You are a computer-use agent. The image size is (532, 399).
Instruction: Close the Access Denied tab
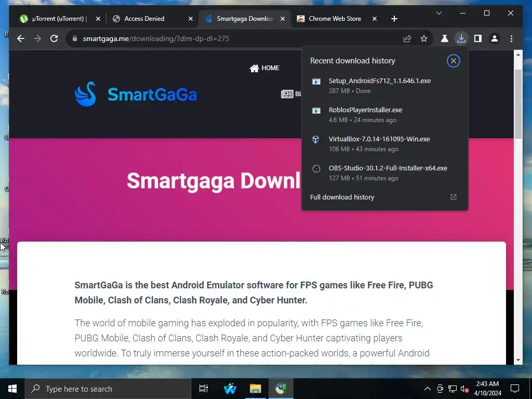(x=190, y=19)
